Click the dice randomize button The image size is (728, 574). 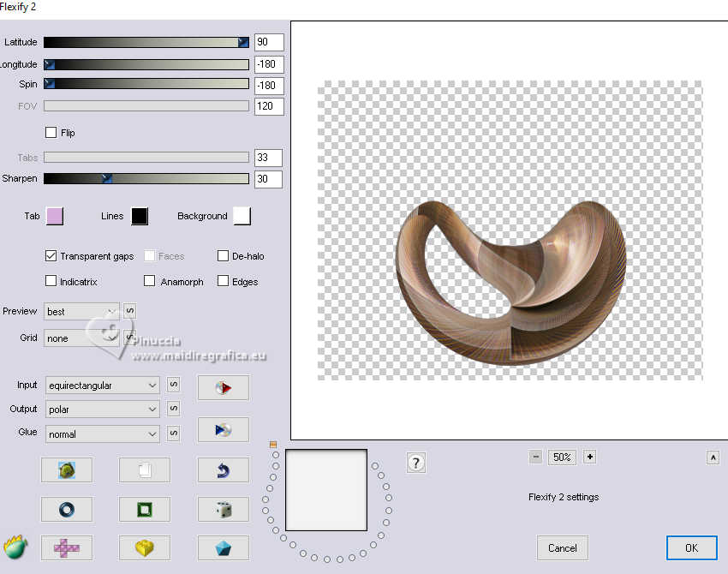pos(224,510)
